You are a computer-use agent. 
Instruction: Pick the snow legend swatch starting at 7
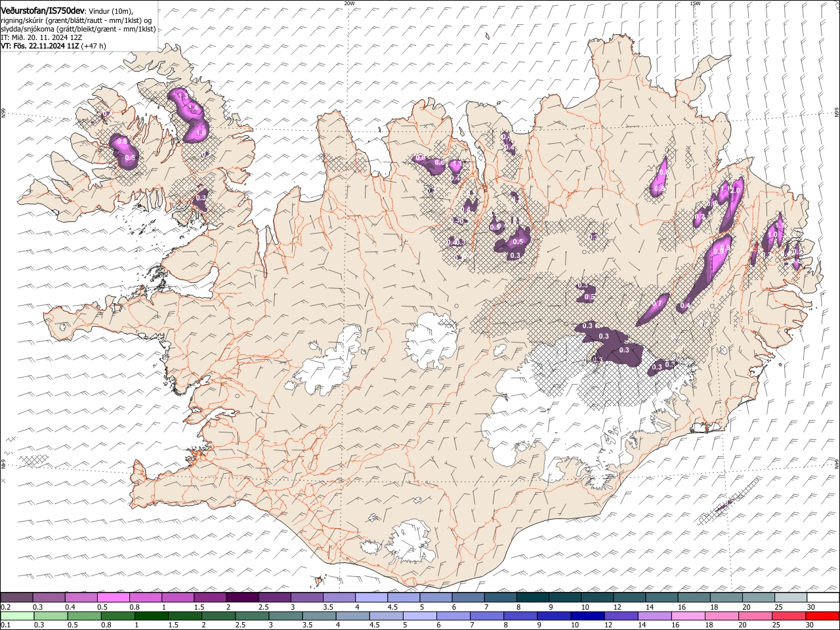(x=499, y=598)
